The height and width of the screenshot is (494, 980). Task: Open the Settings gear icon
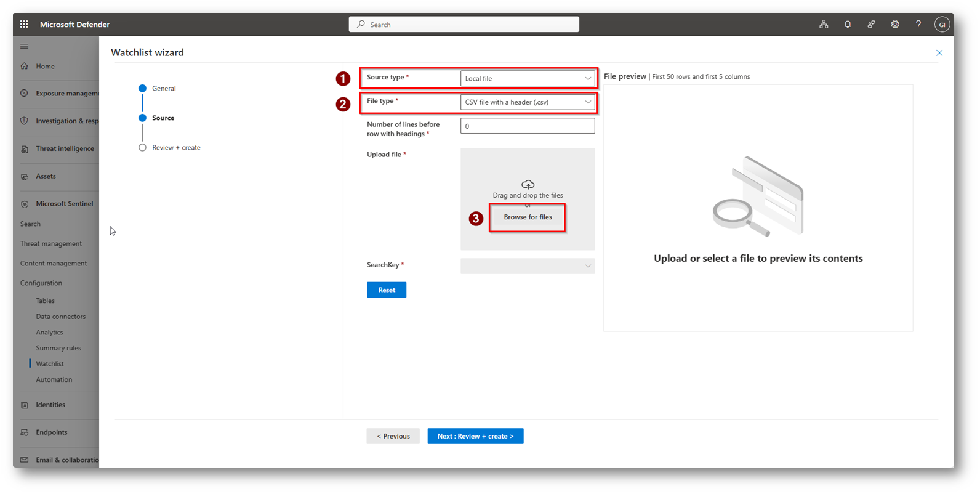pyautogui.click(x=895, y=25)
